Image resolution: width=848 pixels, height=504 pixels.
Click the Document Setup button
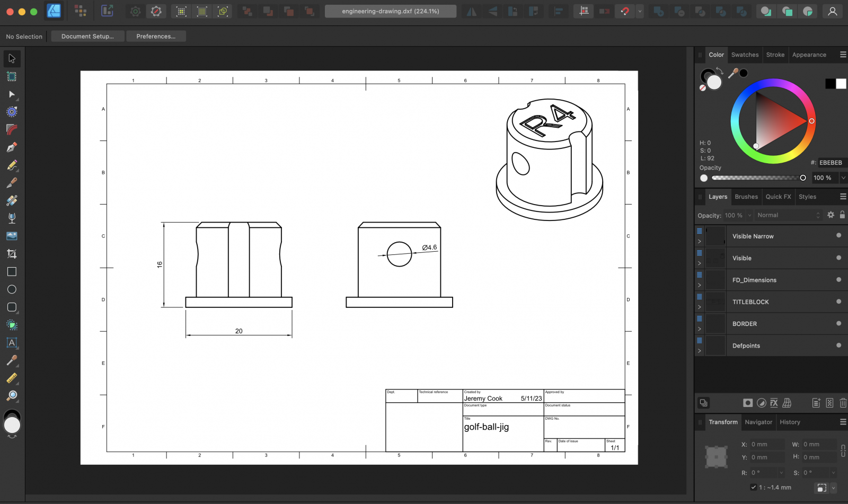pos(87,36)
